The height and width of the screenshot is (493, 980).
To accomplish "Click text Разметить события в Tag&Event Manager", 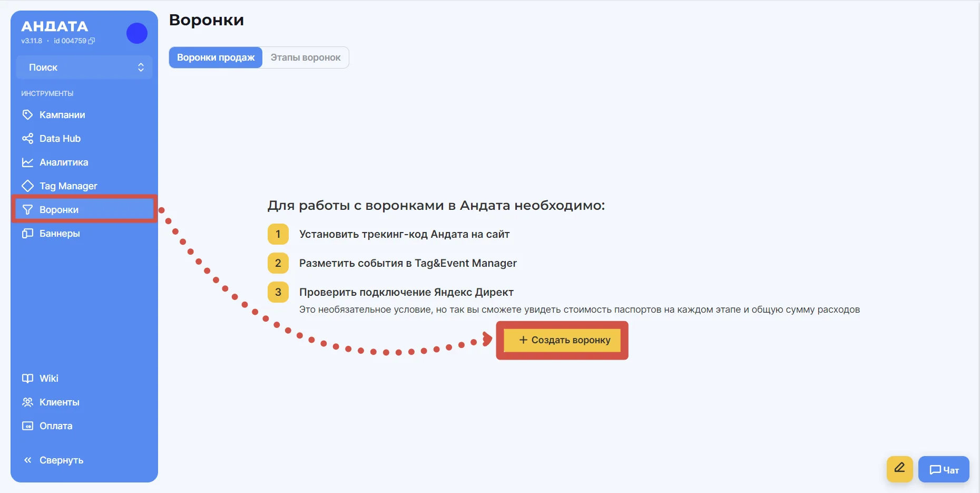I will coord(408,263).
